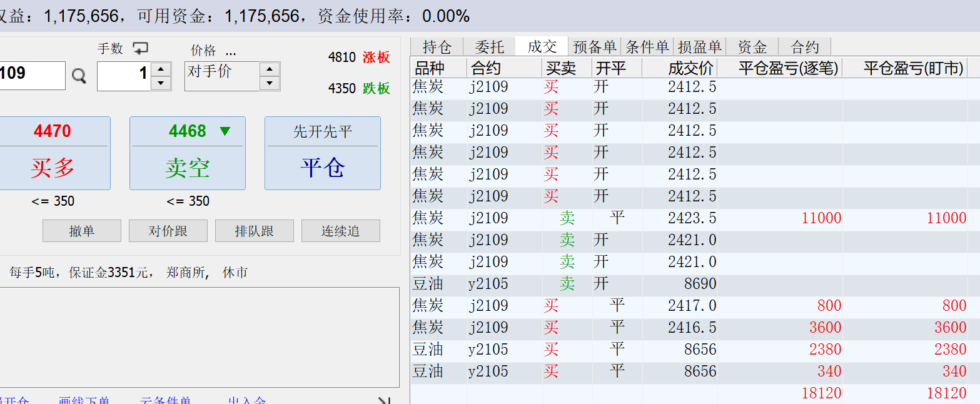Click the 资金使用率 0.00% status text
This screenshot has width=980, height=404.
click(393, 16)
